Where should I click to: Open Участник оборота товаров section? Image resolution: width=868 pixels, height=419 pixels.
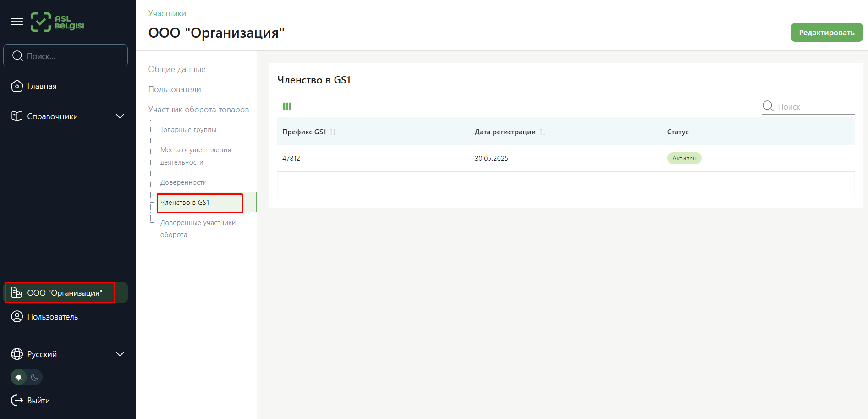point(198,110)
